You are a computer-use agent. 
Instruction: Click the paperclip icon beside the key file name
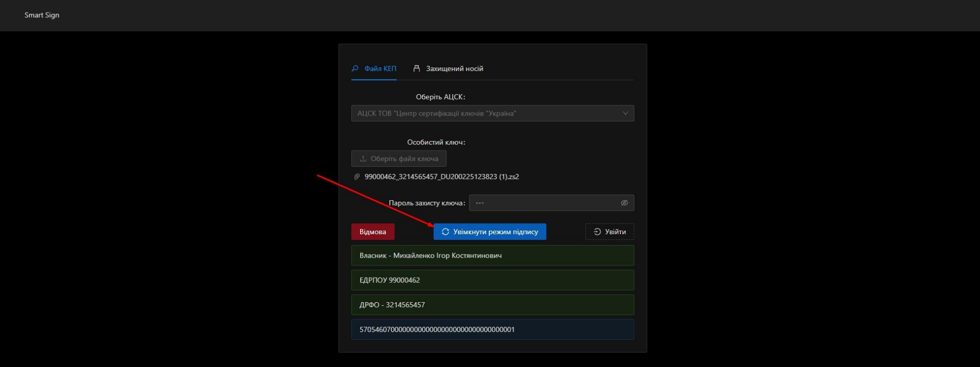(x=357, y=177)
